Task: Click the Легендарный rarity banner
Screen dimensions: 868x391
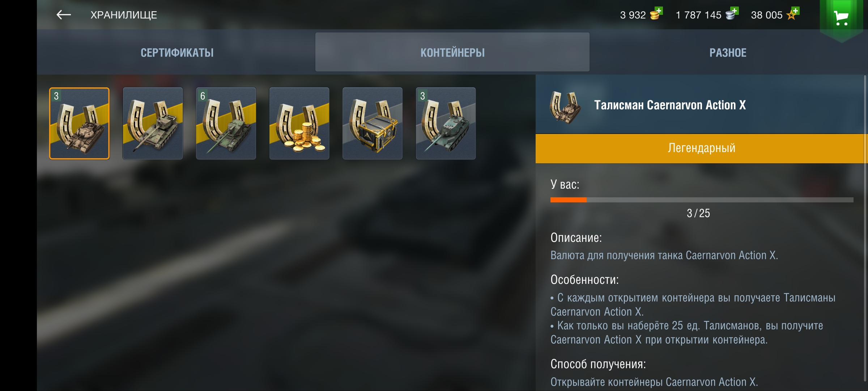Action: (701, 148)
